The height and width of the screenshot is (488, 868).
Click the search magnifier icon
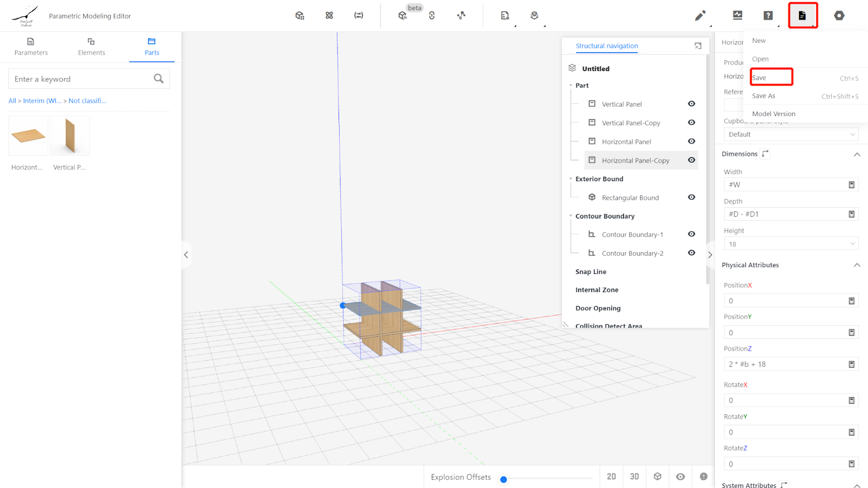point(158,79)
